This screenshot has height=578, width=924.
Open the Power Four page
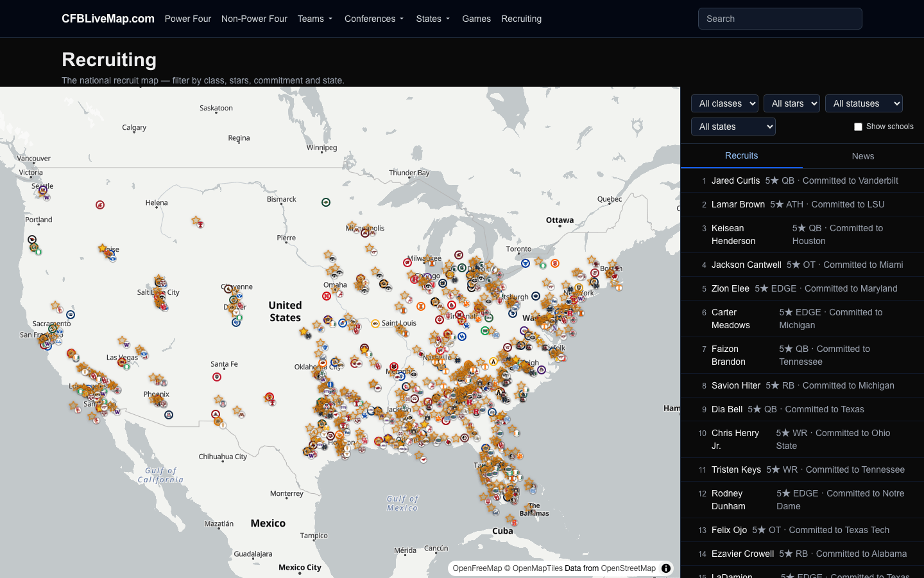[188, 19]
